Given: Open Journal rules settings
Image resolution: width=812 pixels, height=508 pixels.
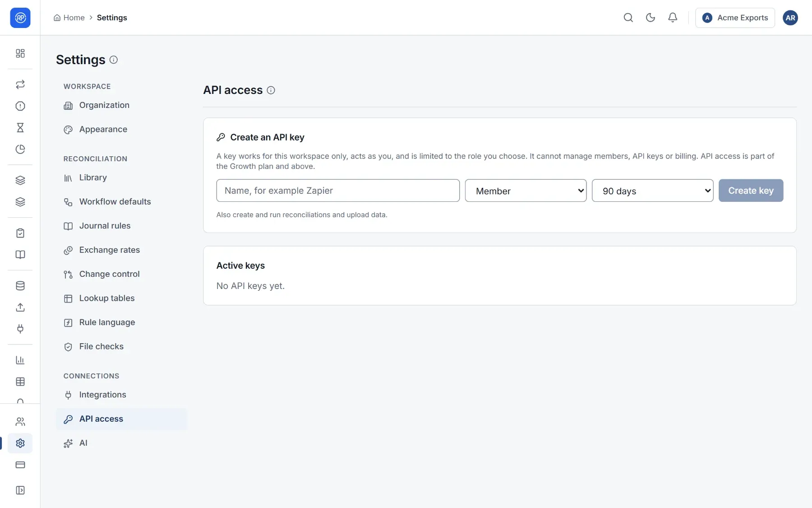Looking at the screenshot, I should (x=121, y=226).
